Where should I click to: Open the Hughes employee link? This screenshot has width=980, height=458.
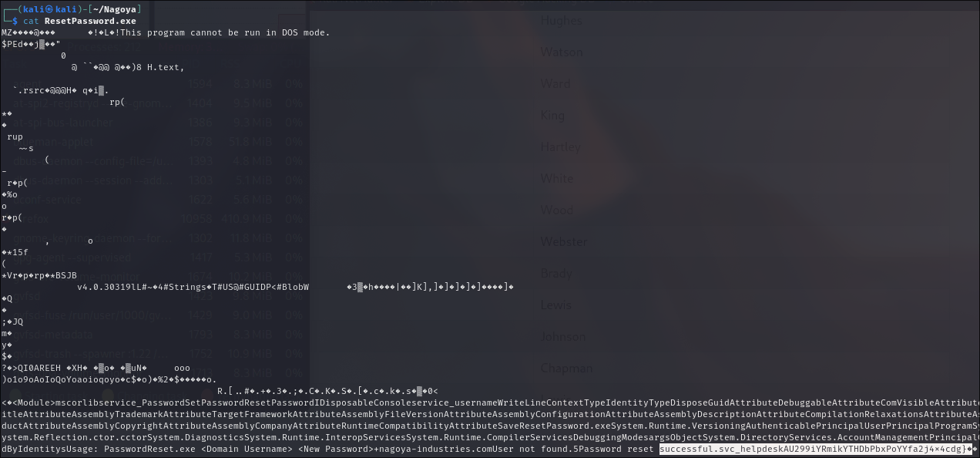(561, 21)
